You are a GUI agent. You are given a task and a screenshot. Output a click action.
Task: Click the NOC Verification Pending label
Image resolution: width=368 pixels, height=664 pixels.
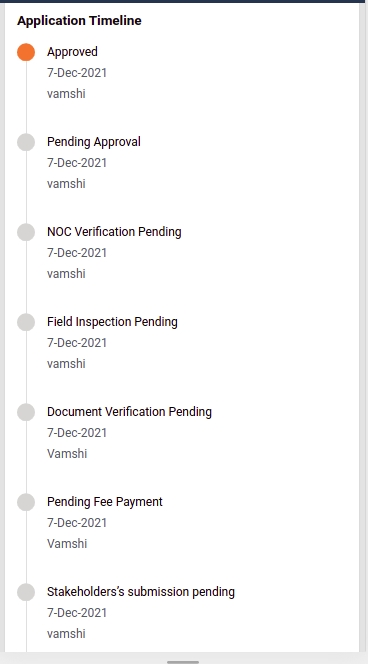click(x=114, y=232)
